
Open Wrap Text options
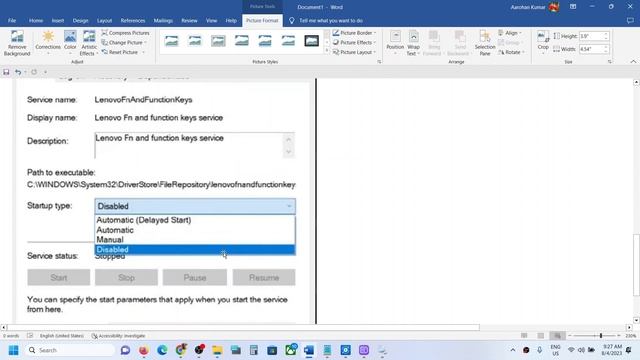pos(413,42)
